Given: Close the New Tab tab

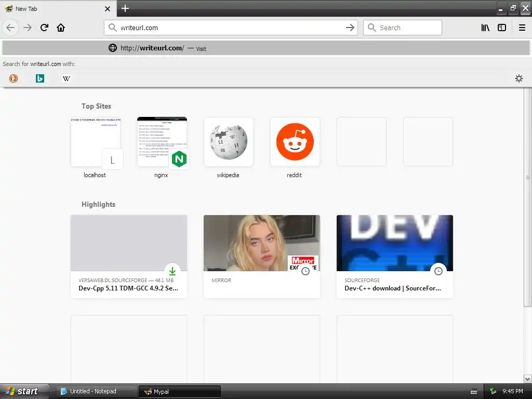Looking at the screenshot, I should point(107,9).
